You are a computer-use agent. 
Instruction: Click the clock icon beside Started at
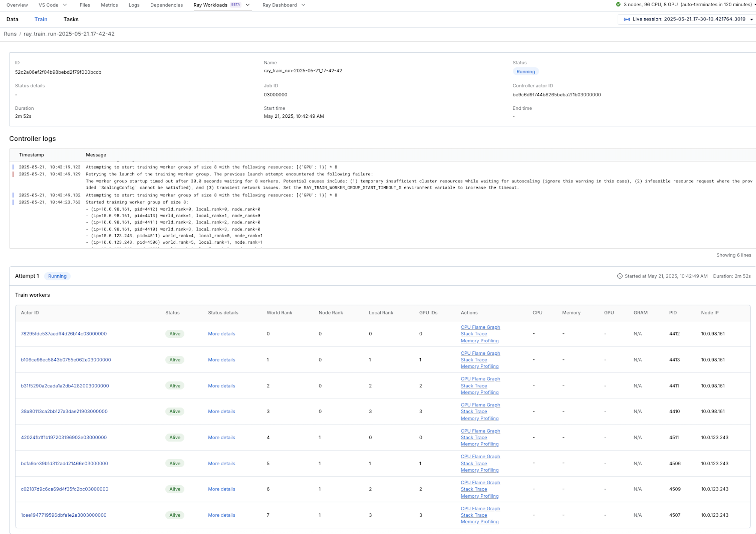(619, 276)
